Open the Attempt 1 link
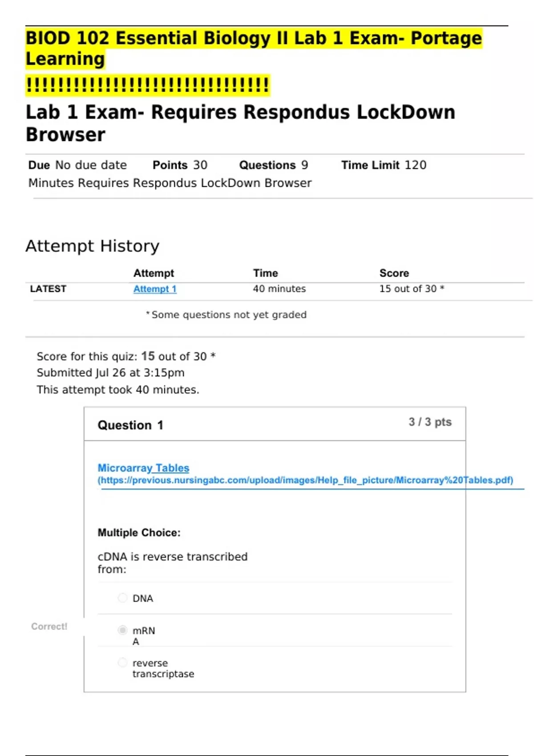Image resolution: width=534 pixels, height=756 pixels. point(155,289)
